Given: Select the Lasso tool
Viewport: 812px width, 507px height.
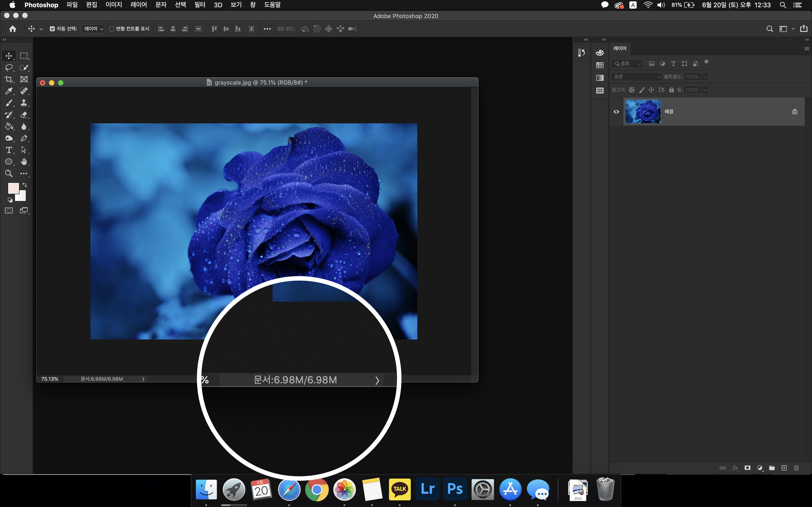Looking at the screenshot, I should (x=9, y=67).
